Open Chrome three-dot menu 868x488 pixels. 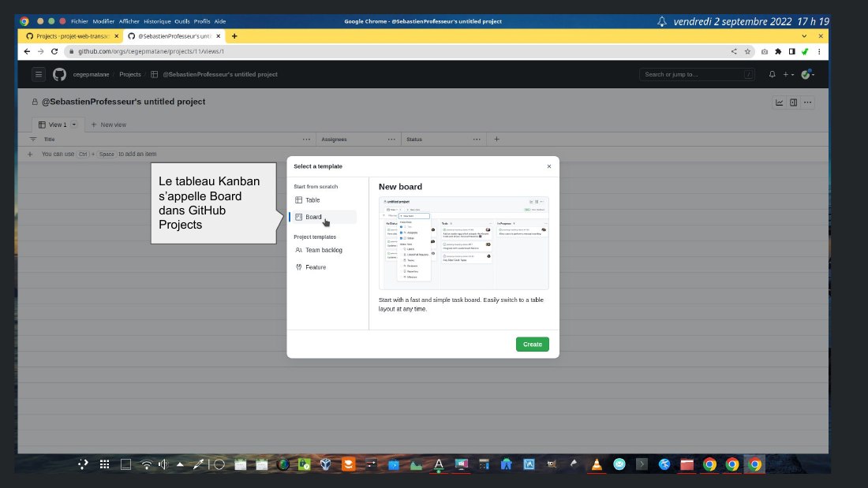[819, 51]
